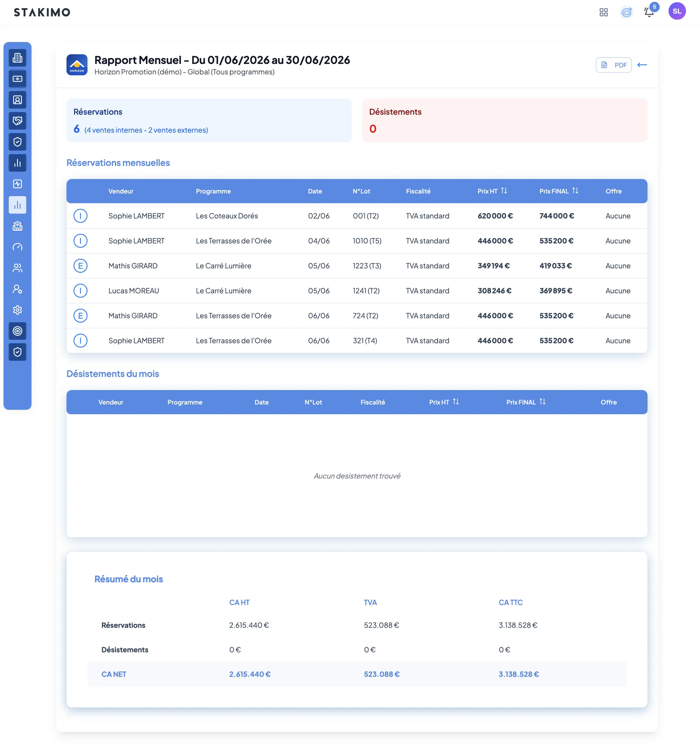Open the users group sidebar icon
Viewport: 700px width, 746px height.
point(17,268)
